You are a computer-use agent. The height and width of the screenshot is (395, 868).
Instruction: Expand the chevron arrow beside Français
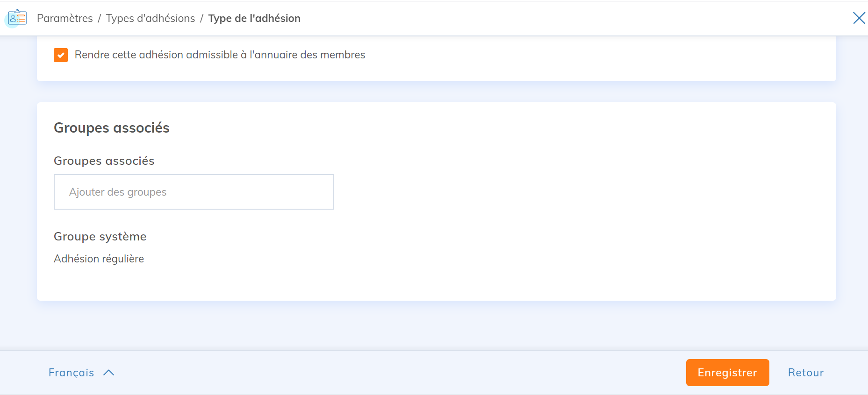click(109, 373)
